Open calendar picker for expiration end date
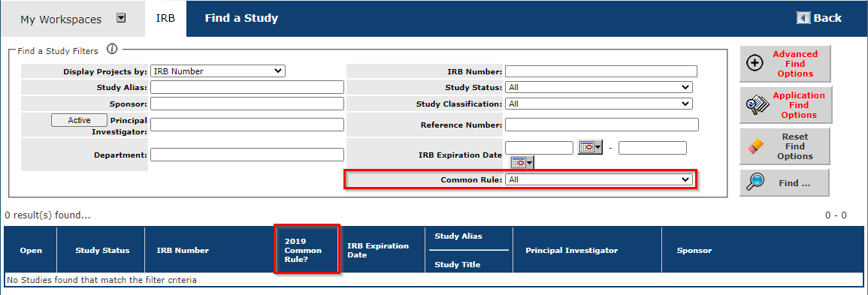This screenshot has height=295, width=868. pos(522,162)
